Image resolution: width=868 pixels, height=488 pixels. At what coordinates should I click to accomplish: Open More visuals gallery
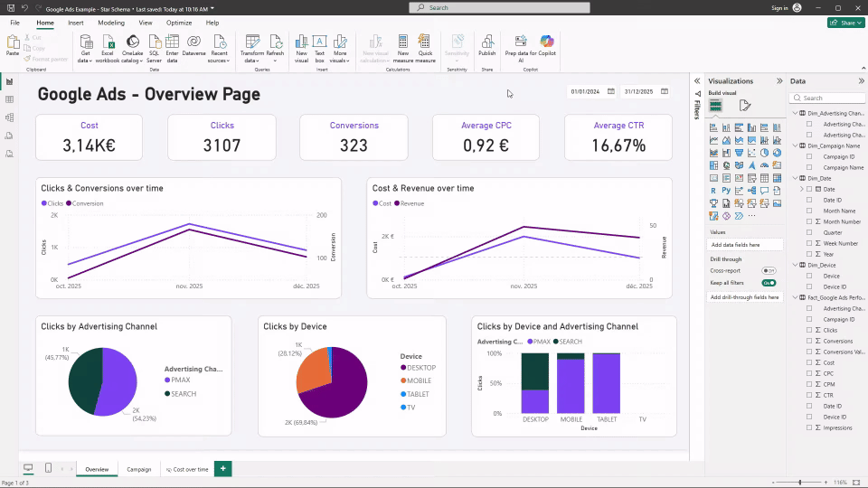340,49
